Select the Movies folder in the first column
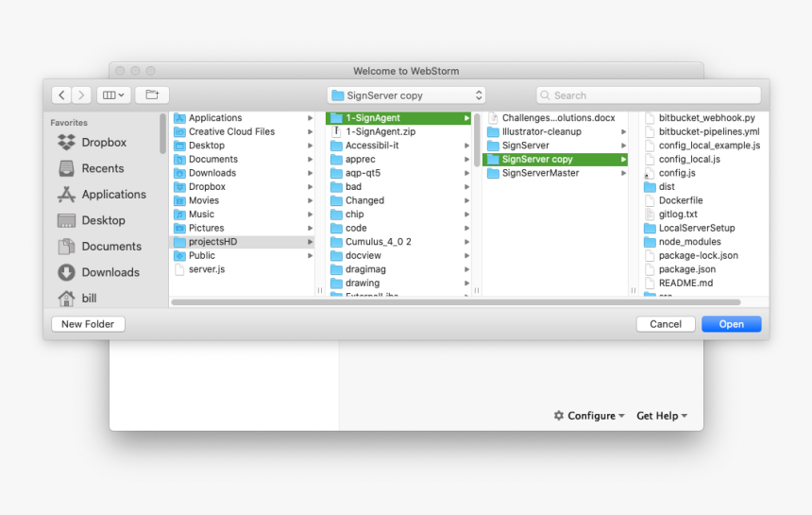The height and width of the screenshot is (515, 812). [x=244, y=200]
